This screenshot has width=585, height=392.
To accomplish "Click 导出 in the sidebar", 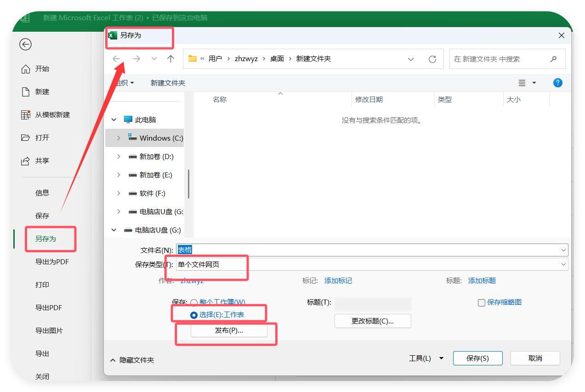I will [42, 354].
